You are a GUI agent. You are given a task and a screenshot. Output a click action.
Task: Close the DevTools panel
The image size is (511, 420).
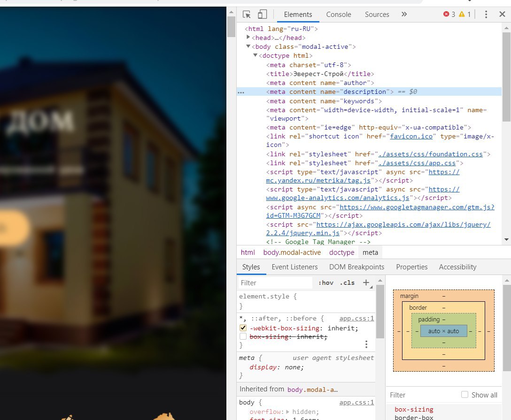[x=502, y=15]
